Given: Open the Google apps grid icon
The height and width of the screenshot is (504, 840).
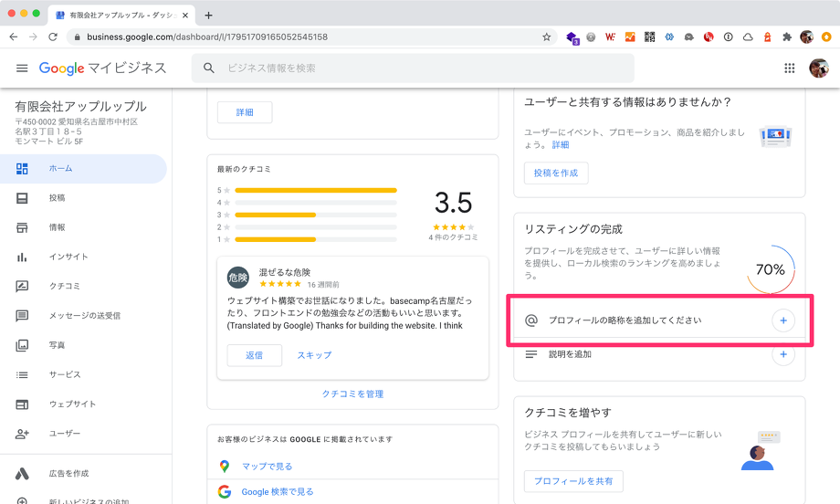Looking at the screenshot, I should (x=790, y=68).
